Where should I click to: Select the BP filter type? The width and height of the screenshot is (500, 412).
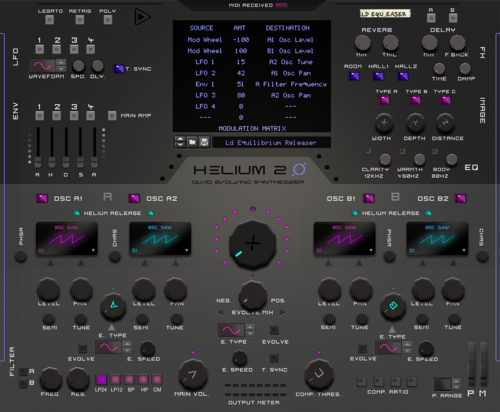pyautogui.click(x=129, y=379)
